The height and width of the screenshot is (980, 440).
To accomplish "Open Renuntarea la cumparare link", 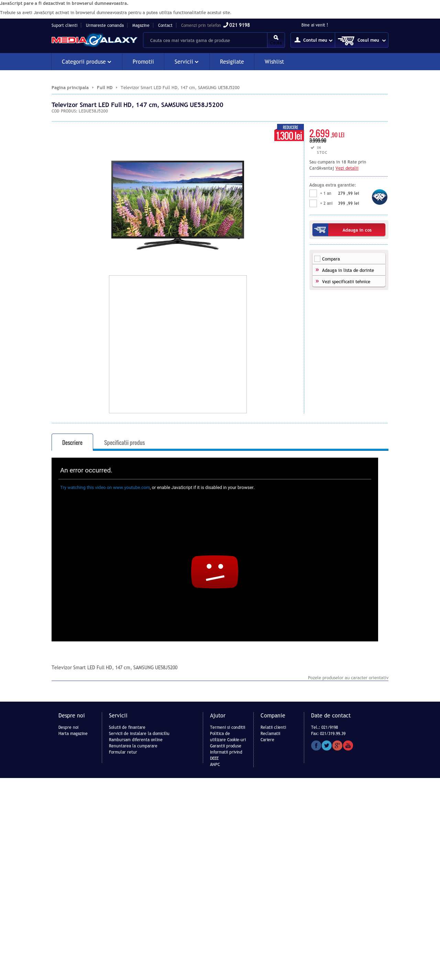I will [x=133, y=746].
